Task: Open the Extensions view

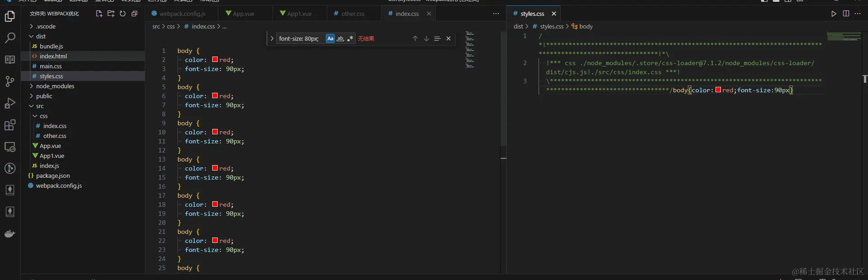Action: 10,125
